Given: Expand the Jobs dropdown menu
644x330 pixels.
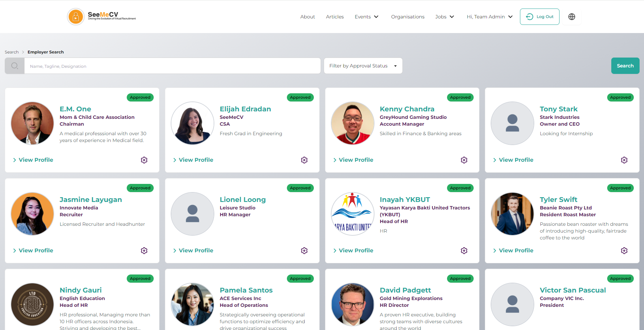Looking at the screenshot, I should coord(445,17).
